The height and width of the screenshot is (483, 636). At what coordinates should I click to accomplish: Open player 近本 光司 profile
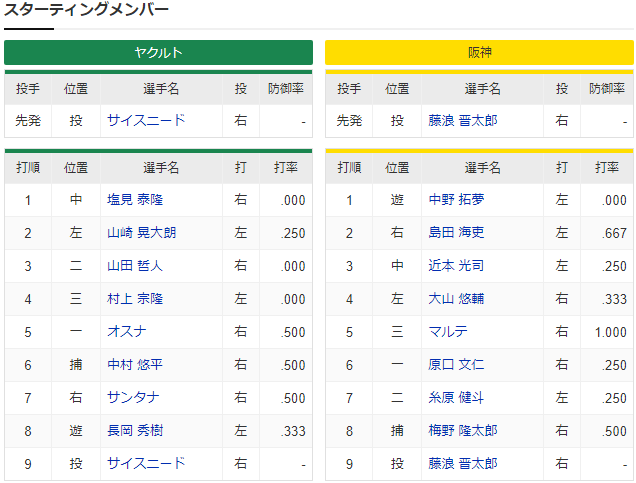coord(456,266)
